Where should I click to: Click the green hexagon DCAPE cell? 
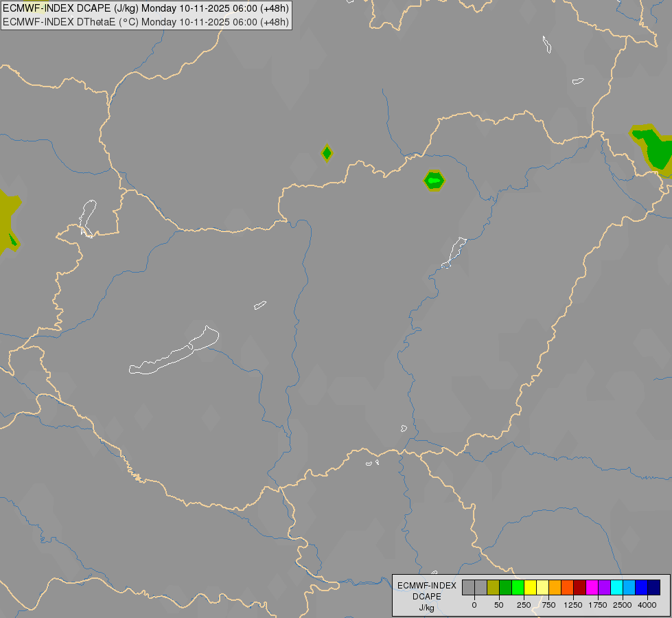point(434,181)
